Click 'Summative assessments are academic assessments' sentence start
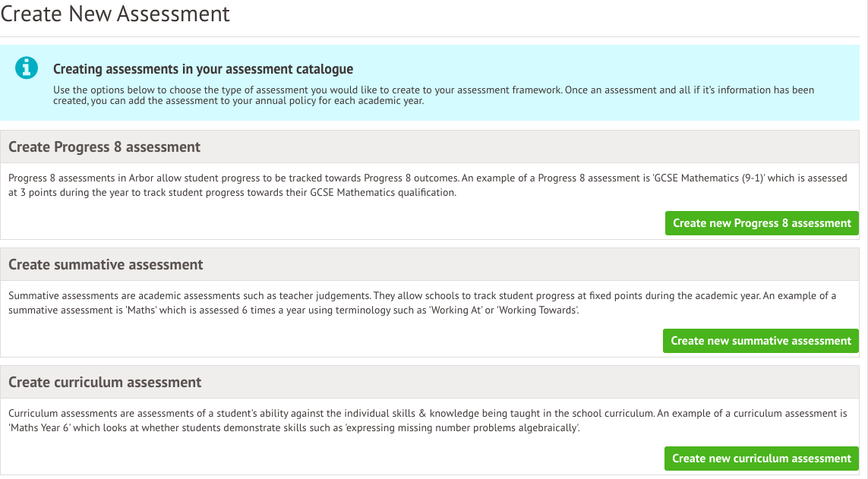 [x=114, y=296]
